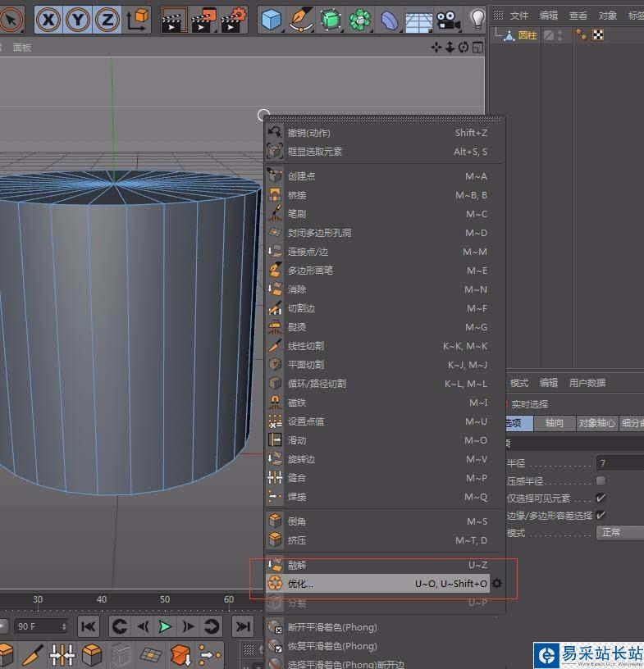Open the Edit Render Settings icon
644x669 pixels.
click(x=234, y=19)
